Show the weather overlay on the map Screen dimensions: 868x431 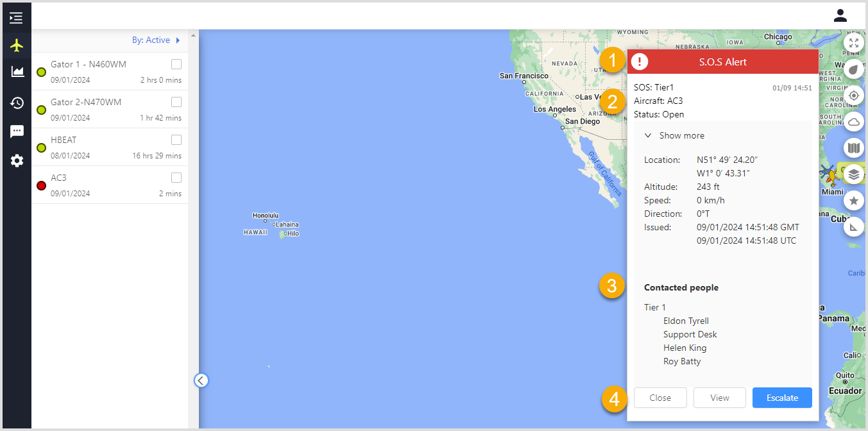[x=854, y=121]
